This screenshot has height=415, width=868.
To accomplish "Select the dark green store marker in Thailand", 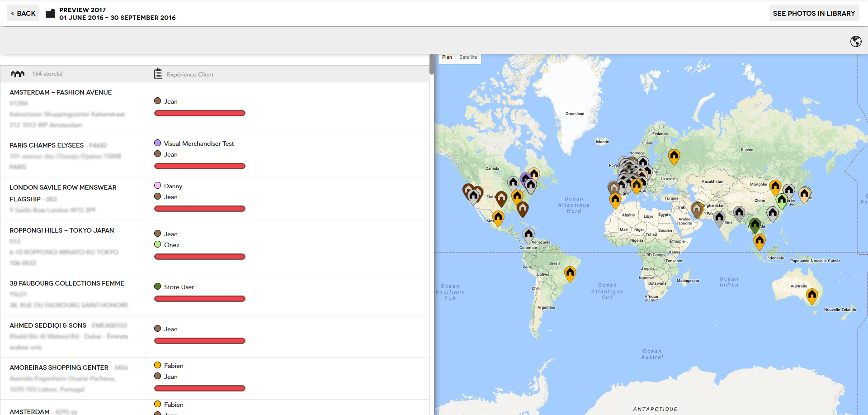I will tap(755, 225).
